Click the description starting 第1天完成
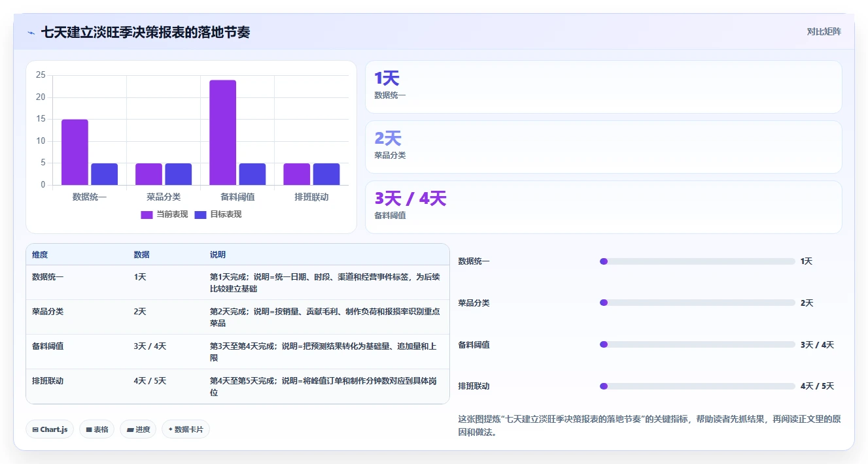This screenshot has height=464, width=868. (x=325, y=282)
